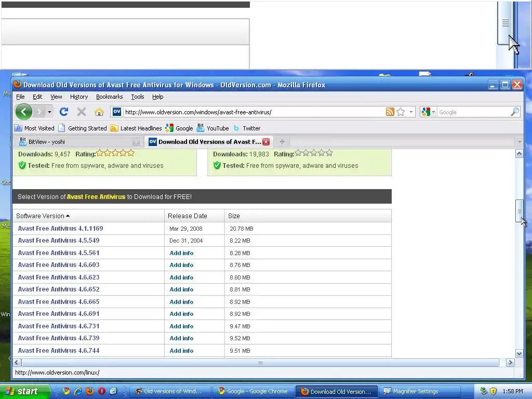Click the vertical scrollbar thumb
532x399 pixels.
coord(519,211)
